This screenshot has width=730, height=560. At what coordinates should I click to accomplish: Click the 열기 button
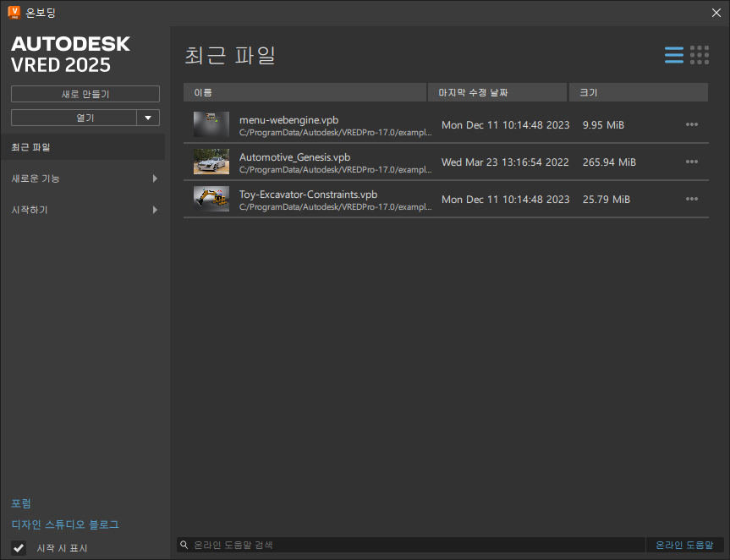(x=74, y=118)
